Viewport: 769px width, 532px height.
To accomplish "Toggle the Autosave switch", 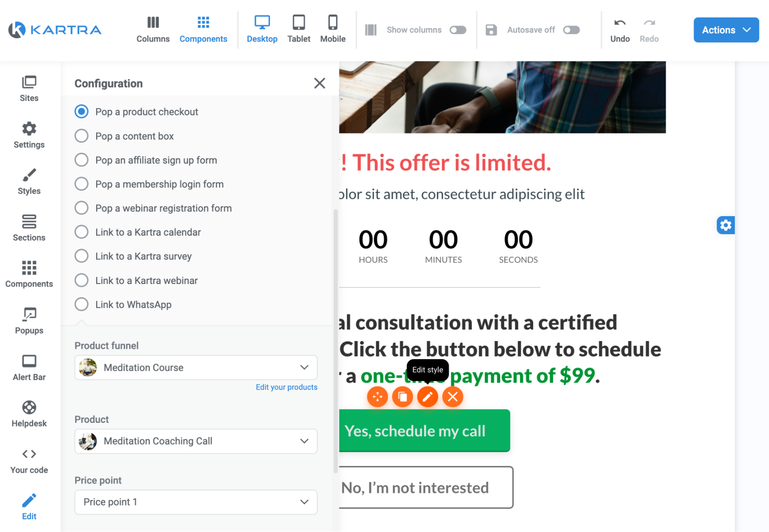I will click(x=571, y=30).
